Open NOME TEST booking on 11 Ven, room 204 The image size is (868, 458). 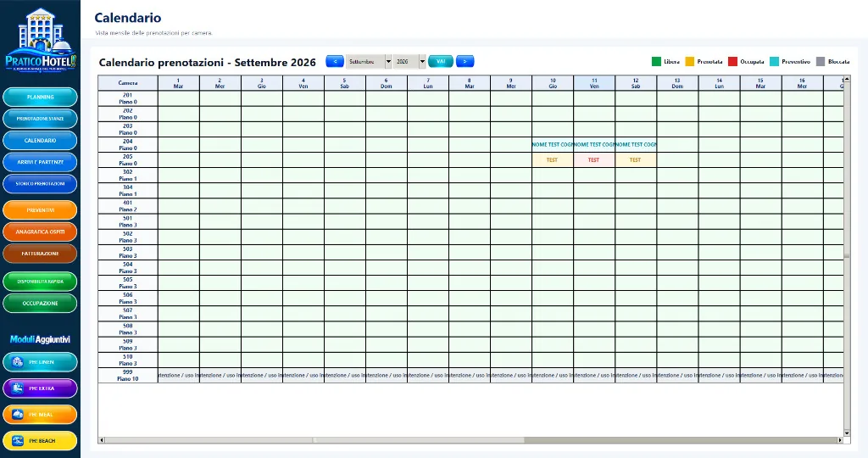click(x=594, y=144)
